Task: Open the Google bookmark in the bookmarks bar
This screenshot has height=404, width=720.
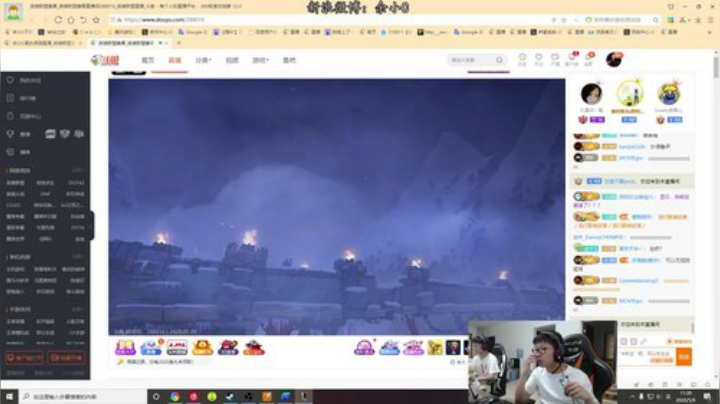Action: click(x=193, y=32)
